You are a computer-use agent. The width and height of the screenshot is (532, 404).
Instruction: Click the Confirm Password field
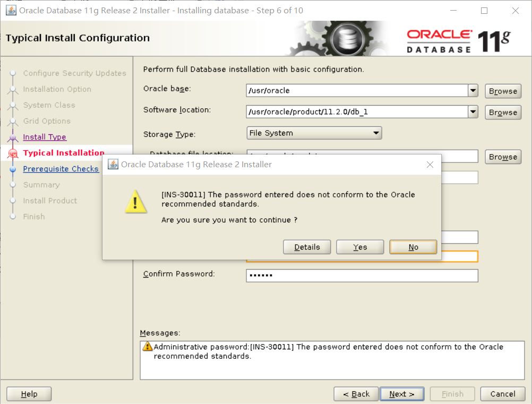pyautogui.click(x=362, y=276)
